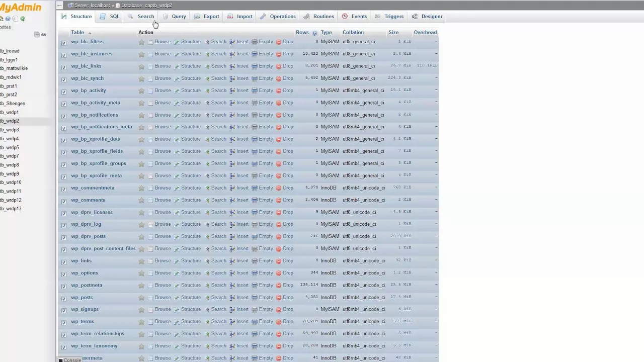644x362 pixels.
Task: Open the Operations tab
Action: pos(278,17)
